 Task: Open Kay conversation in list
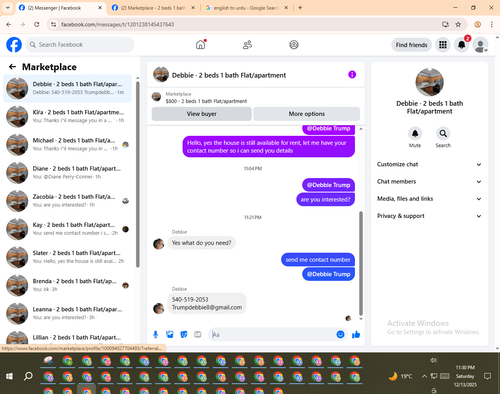(67, 229)
